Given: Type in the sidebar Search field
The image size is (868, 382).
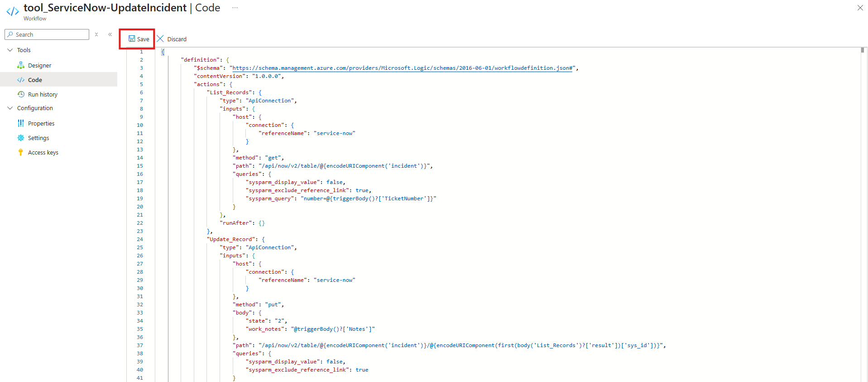Looking at the screenshot, I should (51, 34).
